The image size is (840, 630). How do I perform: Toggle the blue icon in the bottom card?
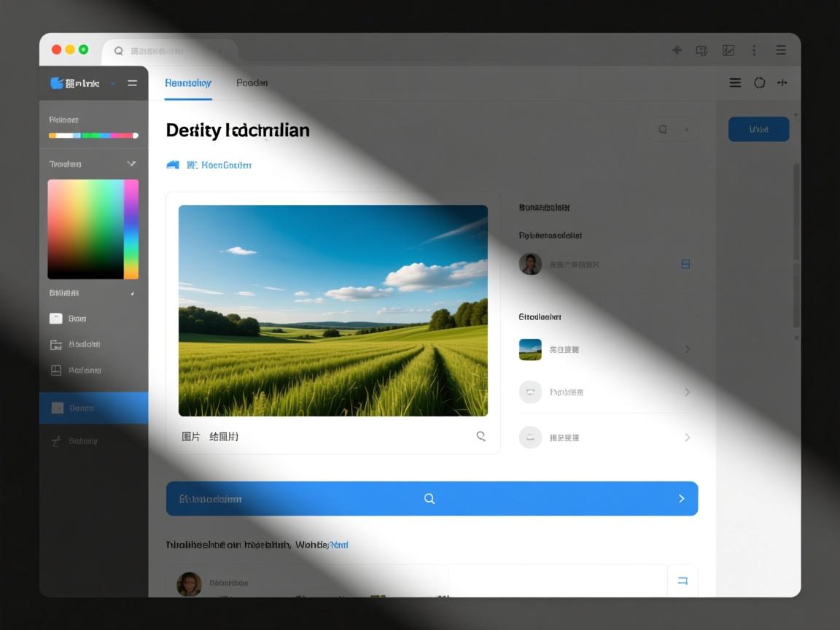click(x=682, y=581)
